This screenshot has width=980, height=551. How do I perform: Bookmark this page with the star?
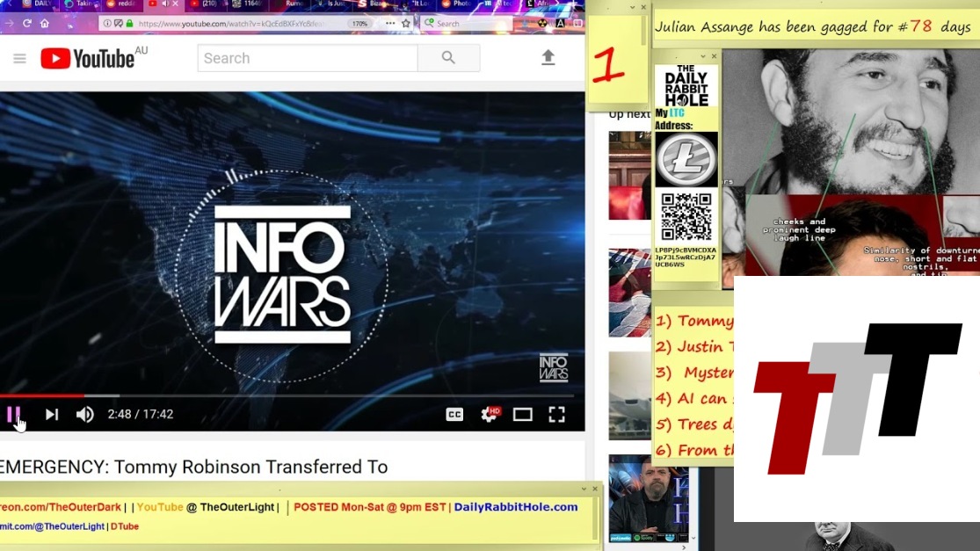(x=406, y=24)
